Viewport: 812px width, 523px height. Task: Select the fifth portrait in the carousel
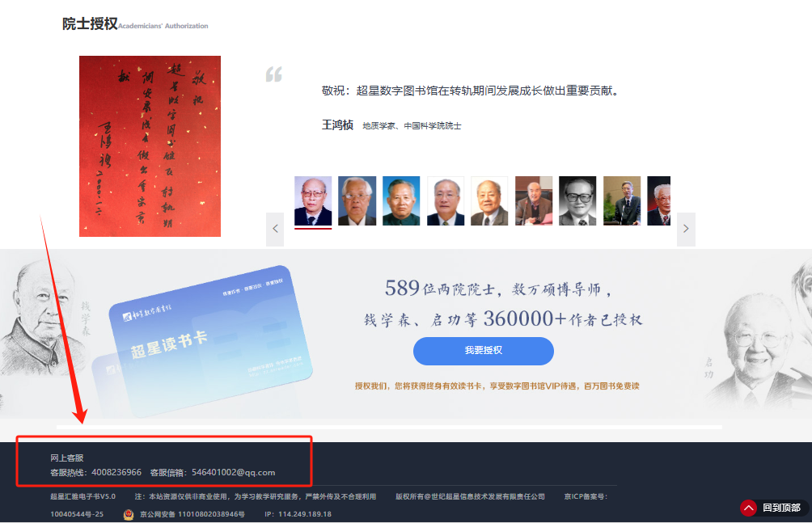pos(489,200)
